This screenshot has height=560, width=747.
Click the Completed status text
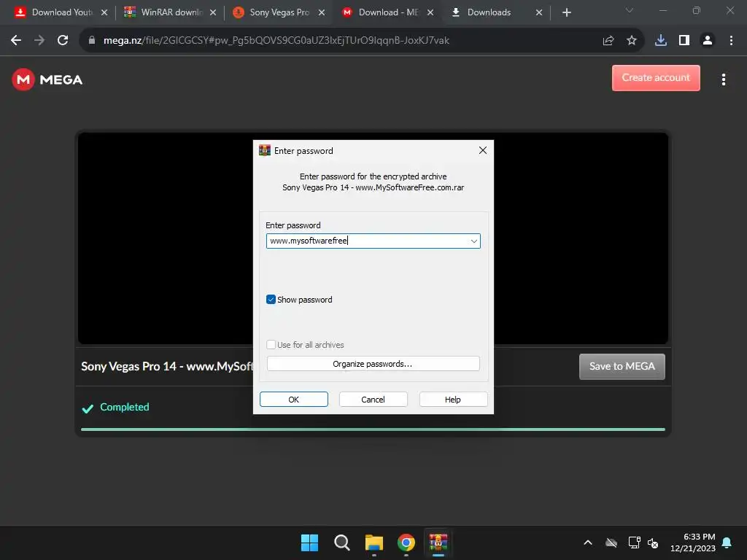(124, 407)
